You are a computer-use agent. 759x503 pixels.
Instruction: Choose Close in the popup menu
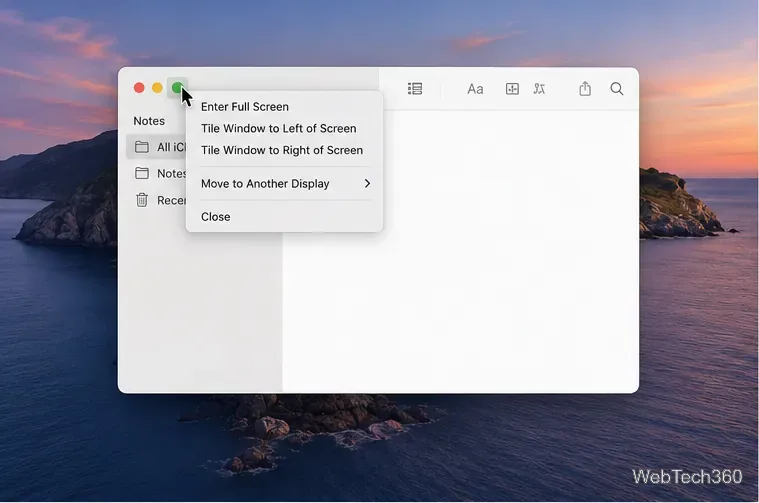tap(285, 216)
